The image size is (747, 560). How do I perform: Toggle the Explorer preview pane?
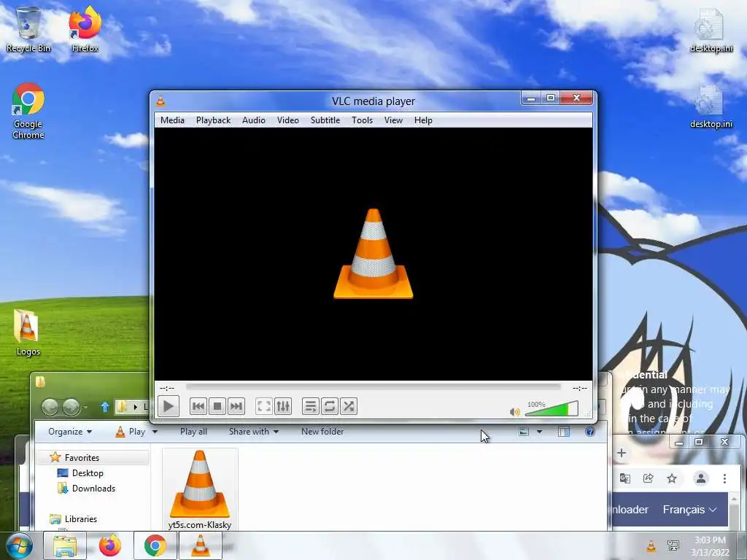click(564, 432)
